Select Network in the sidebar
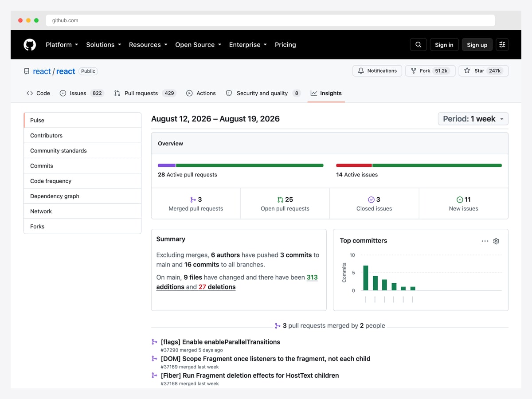The width and height of the screenshot is (532, 399). (x=82, y=211)
